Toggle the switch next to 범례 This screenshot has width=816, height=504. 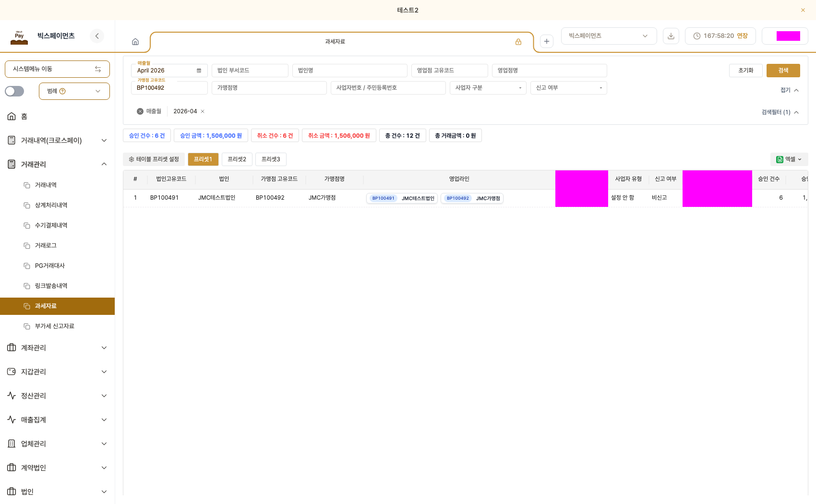tap(14, 91)
